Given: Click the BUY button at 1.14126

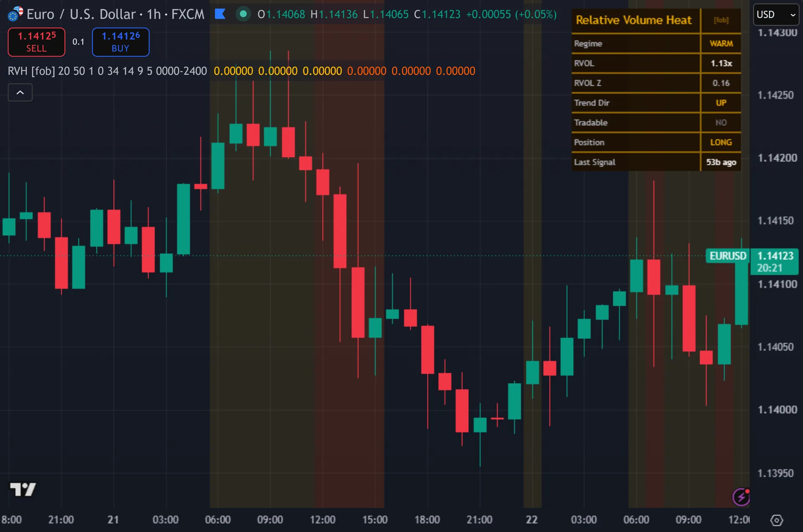Looking at the screenshot, I should pyautogui.click(x=120, y=42).
